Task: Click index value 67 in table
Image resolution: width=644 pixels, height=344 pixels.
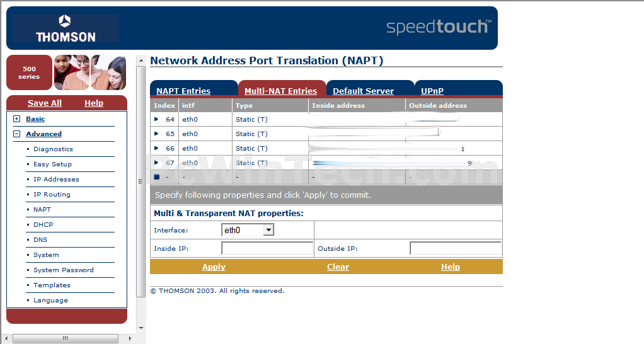Action: tap(170, 163)
